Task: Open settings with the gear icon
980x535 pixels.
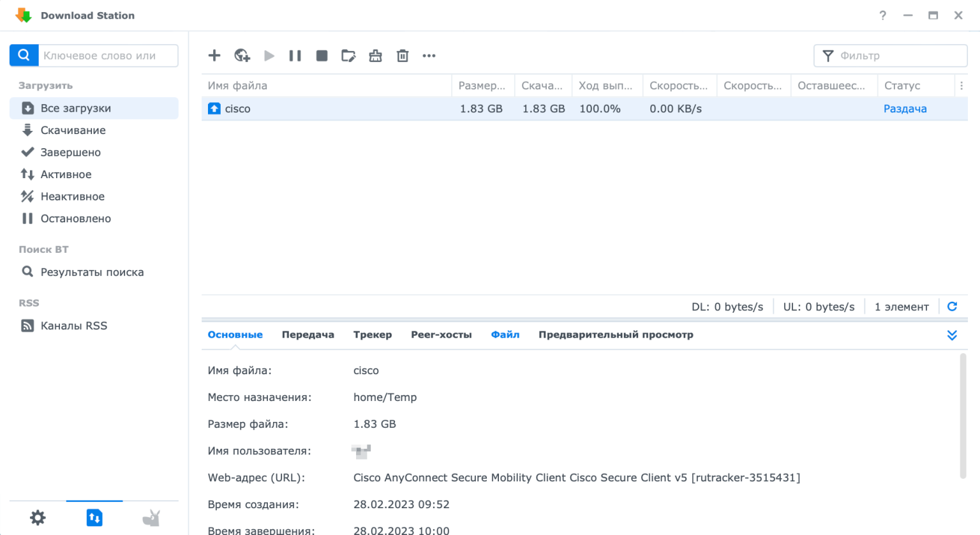Action: tap(38, 517)
